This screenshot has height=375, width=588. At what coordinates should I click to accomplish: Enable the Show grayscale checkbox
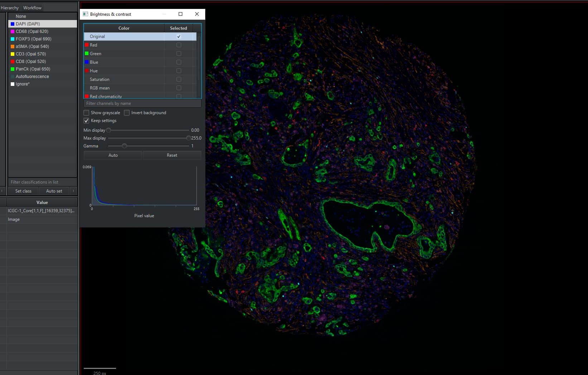tap(86, 112)
